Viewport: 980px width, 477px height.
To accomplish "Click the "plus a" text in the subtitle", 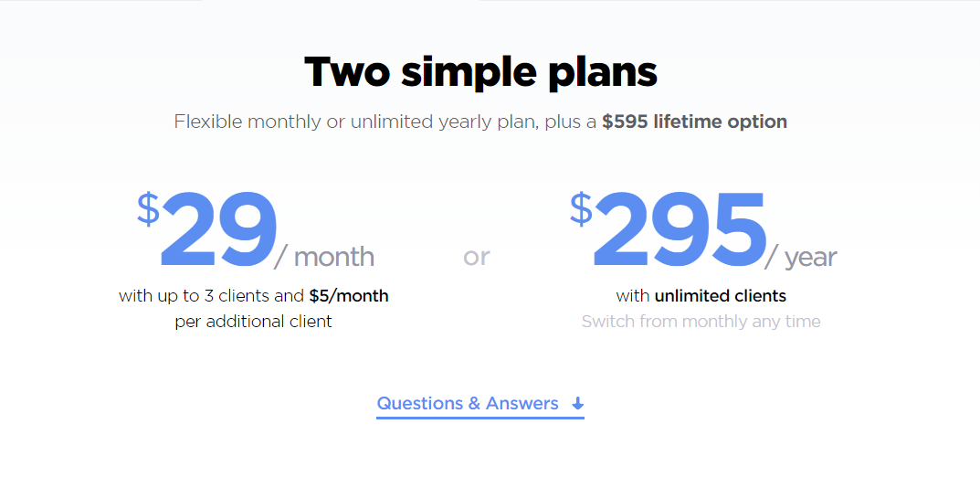I will (x=571, y=122).
